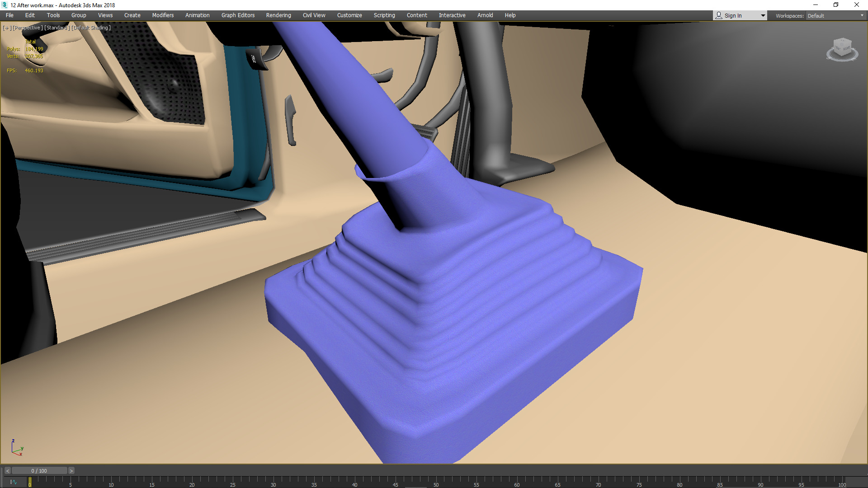Screen dimensions: 868x488
Task: Open the Scripting menu
Action: click(x=384, y=15)
